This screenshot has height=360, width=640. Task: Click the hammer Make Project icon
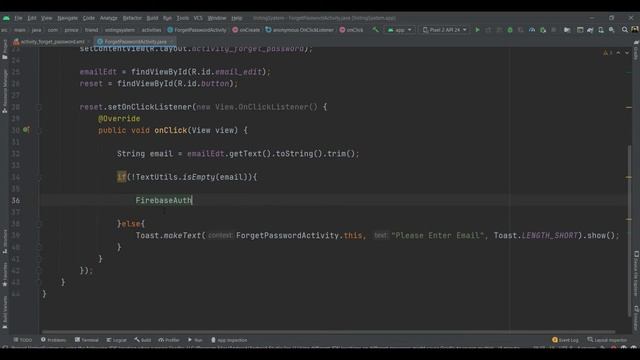pyautogui.click(x=376, y=30)
